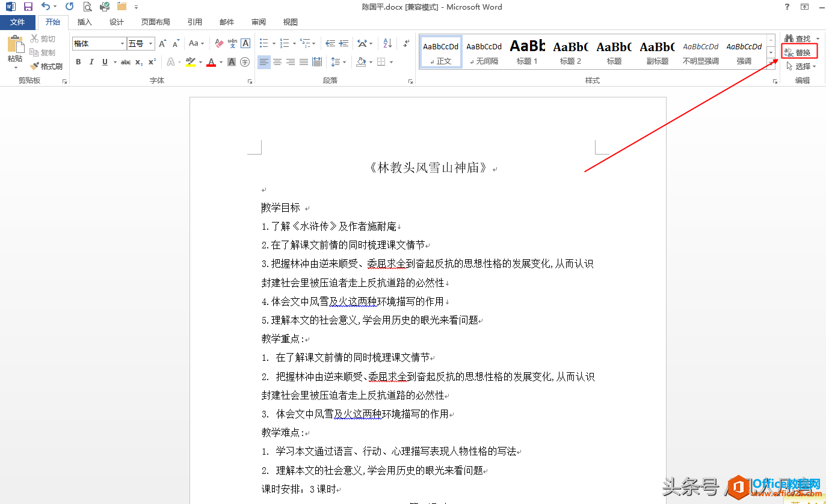826x504 pixels.
Task: Sort the paragraphs with the A-Z icon
Action: tap(387, 44)
